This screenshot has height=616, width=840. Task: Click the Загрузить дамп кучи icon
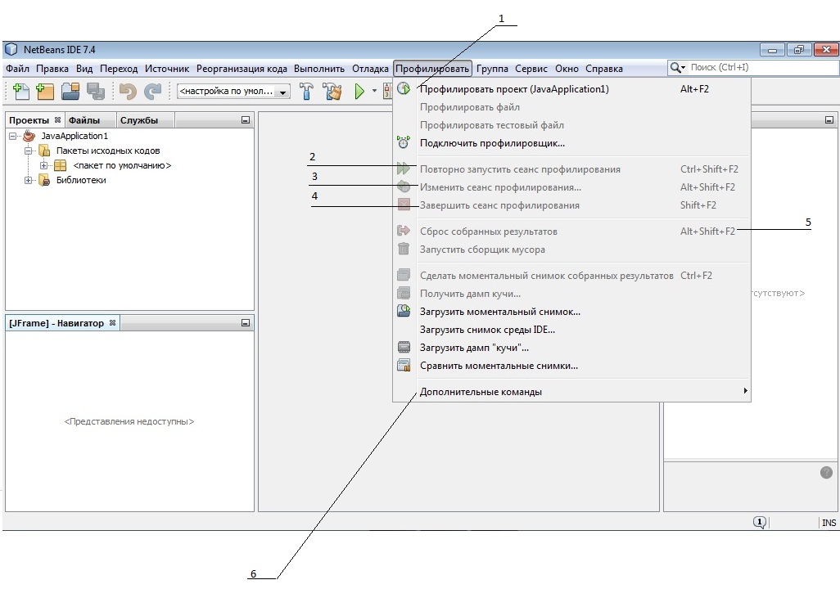point(404,347)
